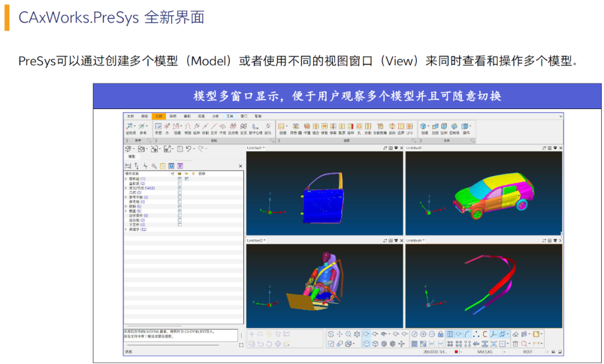Activate the Untitled3 view window title
This screenshot has height=364, width=604.
click(414, 148)
